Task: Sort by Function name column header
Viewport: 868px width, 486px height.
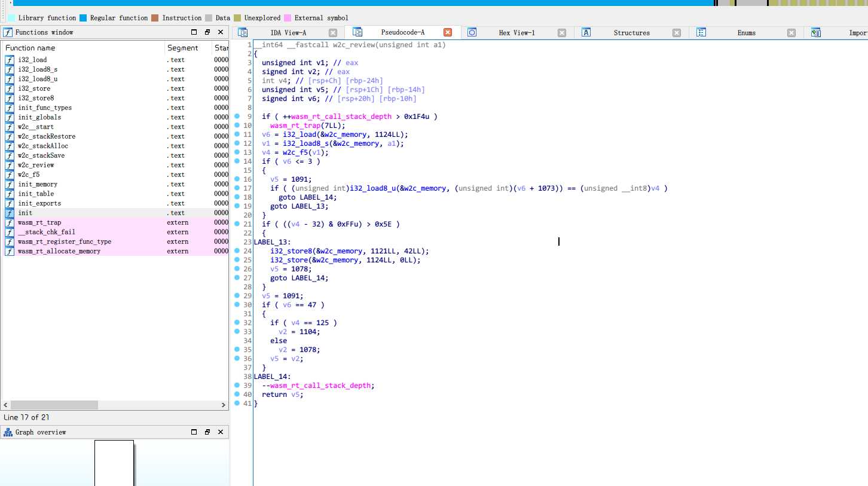Action: (x=84, y=48)
